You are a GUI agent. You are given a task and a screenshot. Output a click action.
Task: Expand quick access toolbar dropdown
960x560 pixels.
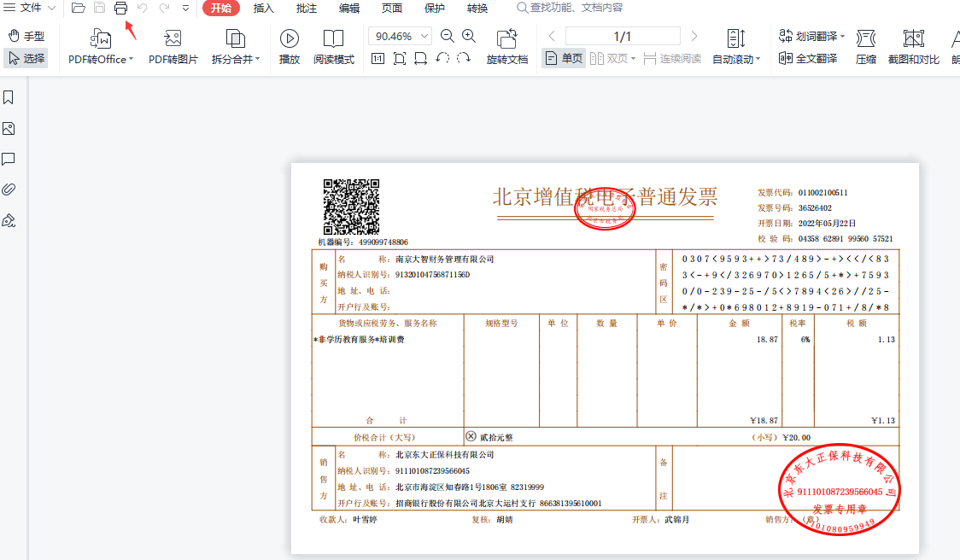[x=185, y=9]
